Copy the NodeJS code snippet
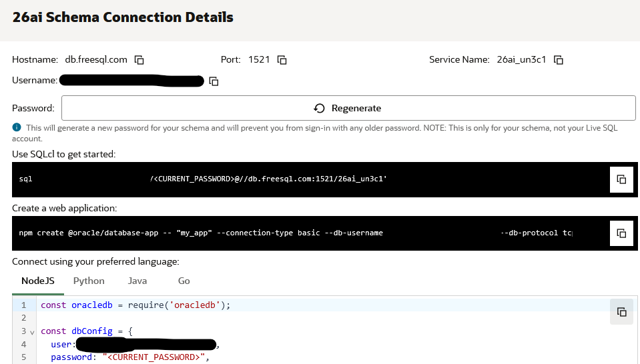Screen dimensions: 640x364 click(621, 311)
